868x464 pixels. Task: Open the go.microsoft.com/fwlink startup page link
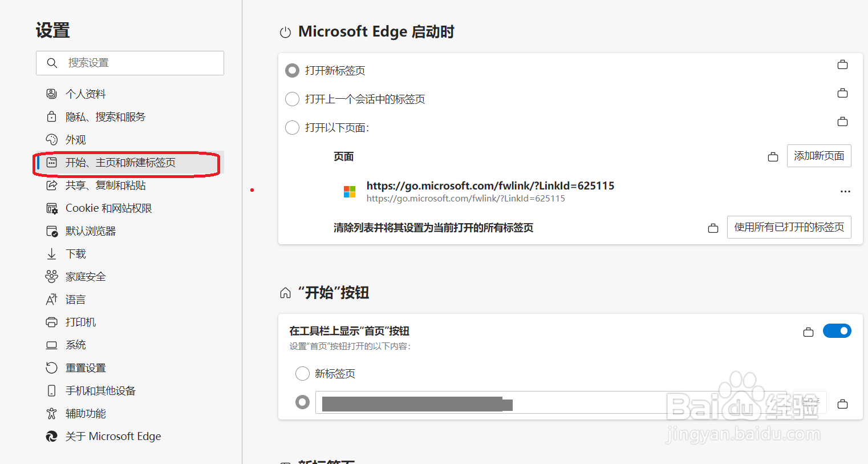(x=490, y=185)
